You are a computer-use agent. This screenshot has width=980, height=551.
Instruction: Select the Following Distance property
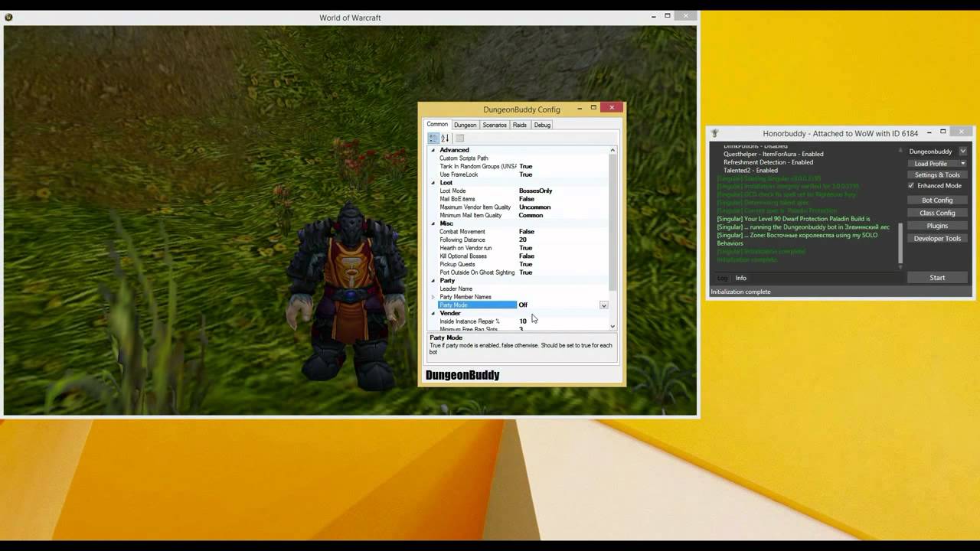tap(462, 240)
